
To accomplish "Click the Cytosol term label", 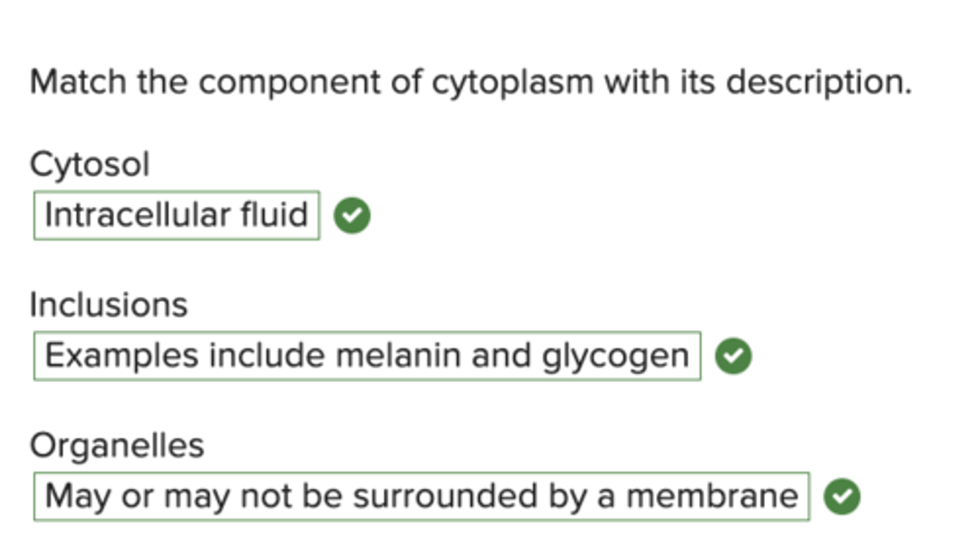I will (89, 165).
